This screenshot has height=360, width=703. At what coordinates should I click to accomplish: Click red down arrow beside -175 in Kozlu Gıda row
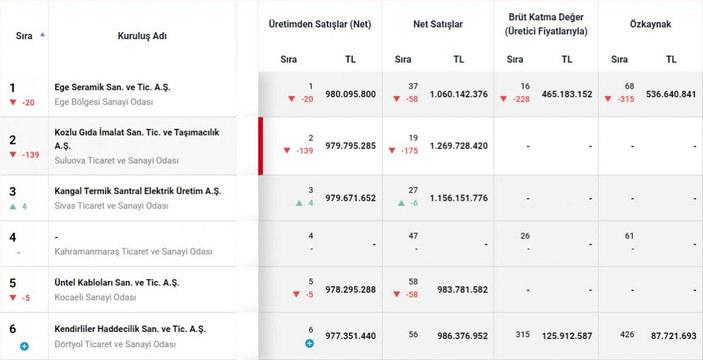click(392, 151)
